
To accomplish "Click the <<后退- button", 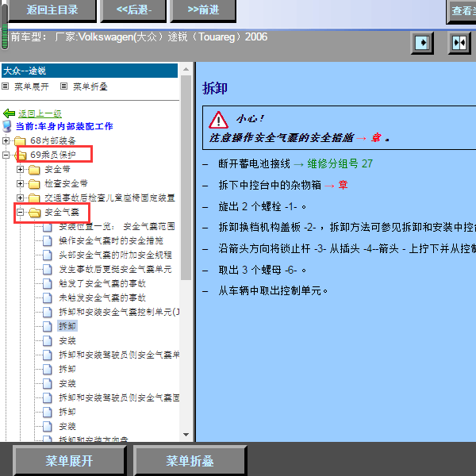I will coord(134,10).
